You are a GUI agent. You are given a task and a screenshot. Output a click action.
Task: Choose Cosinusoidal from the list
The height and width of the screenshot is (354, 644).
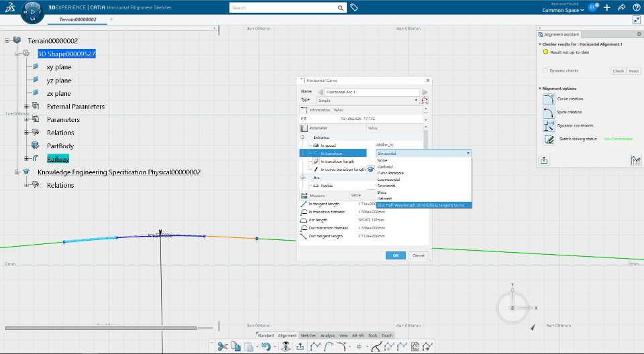click(388, 180)
